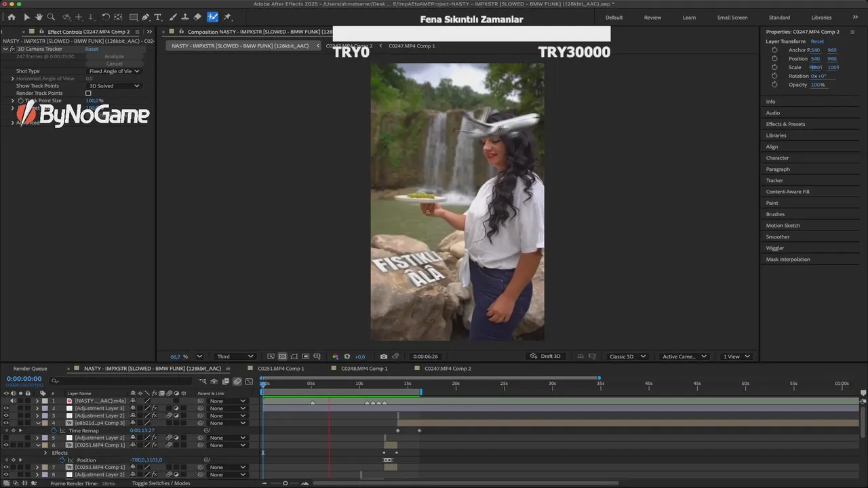Image resolution: width=868 pixels, height=488 pixels.
Task: Click the parent pick whip for layer 1
Action: point(201,401)
